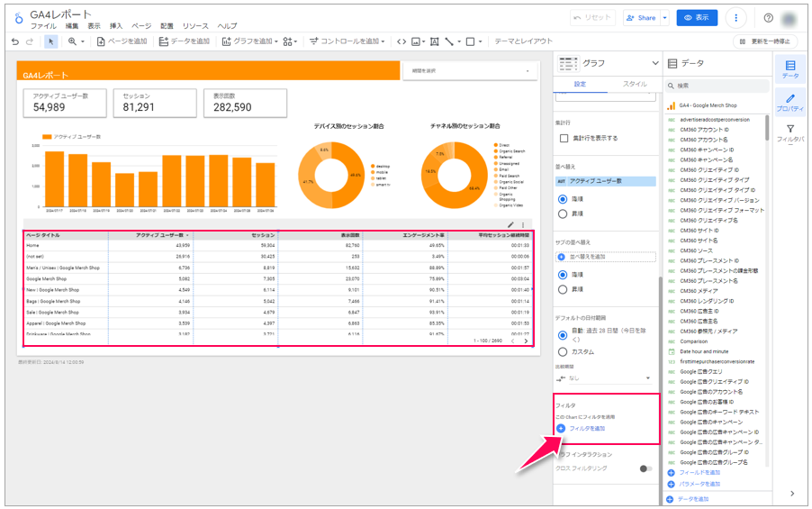Insert an image using the image icon

click(x=416, y=41)
